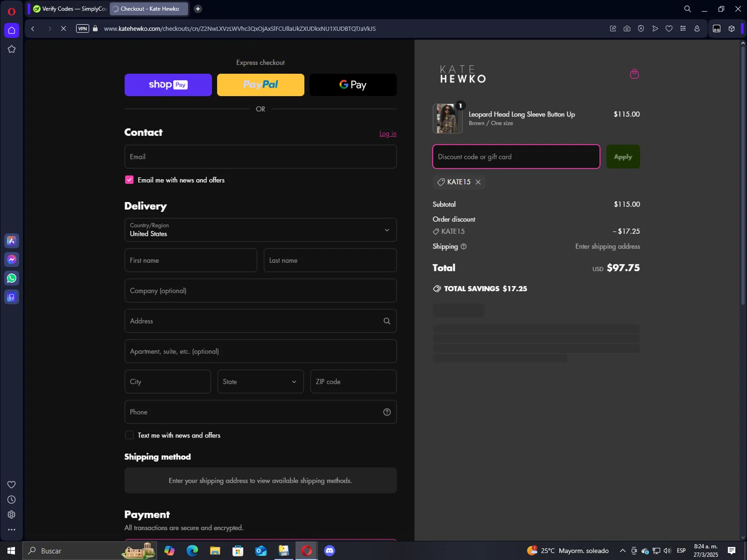Image resolution: width=747 pixels, height=560 pixels.
Task: Pay with PayPal button
Action: point(260,85)
